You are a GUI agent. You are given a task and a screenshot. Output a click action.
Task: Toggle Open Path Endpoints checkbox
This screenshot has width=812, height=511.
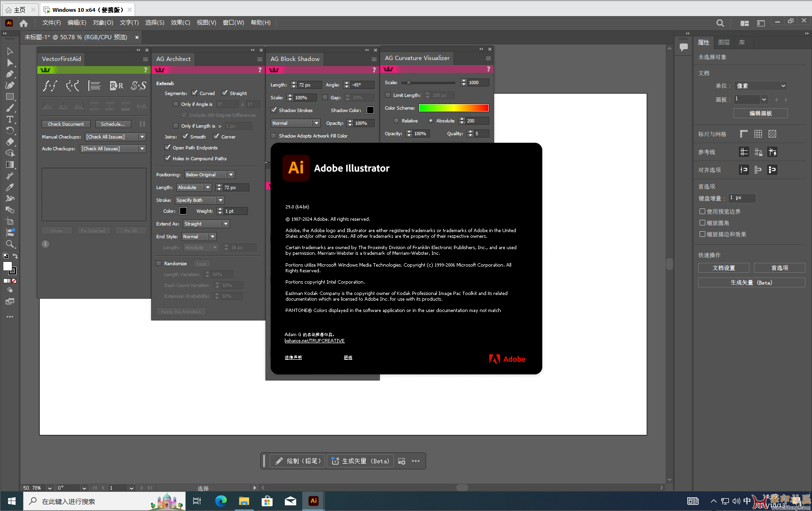pos(168,147)
